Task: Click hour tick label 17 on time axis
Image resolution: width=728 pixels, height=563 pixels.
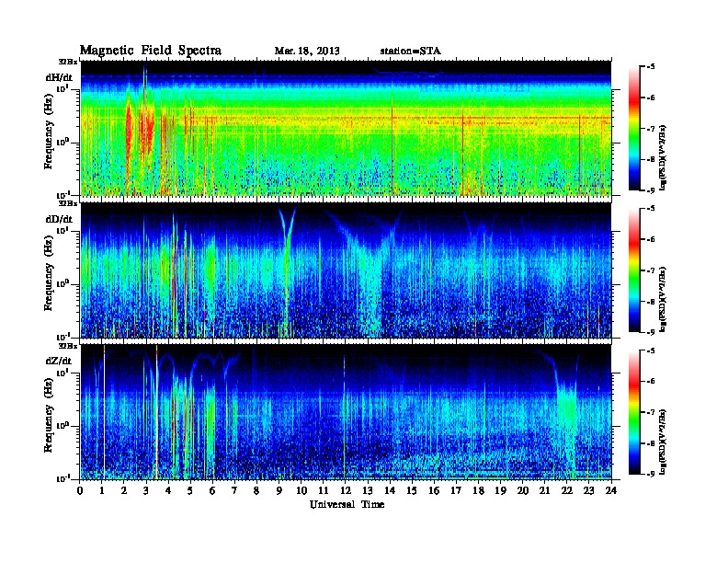Action: [456, 491]
